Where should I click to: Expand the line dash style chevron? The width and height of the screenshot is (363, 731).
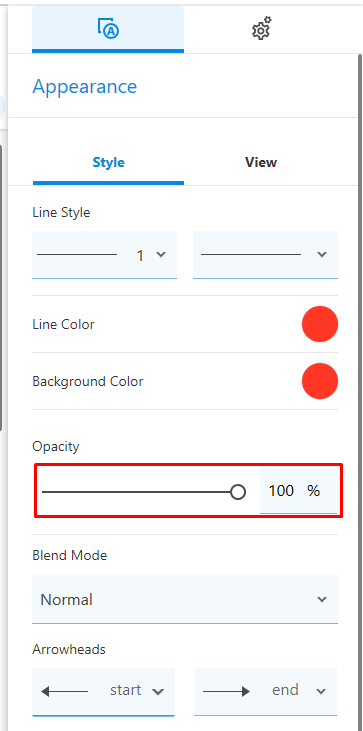coord(322,255)
